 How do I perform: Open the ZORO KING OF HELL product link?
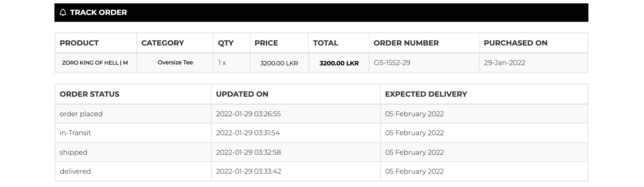[x=95, y=63]
